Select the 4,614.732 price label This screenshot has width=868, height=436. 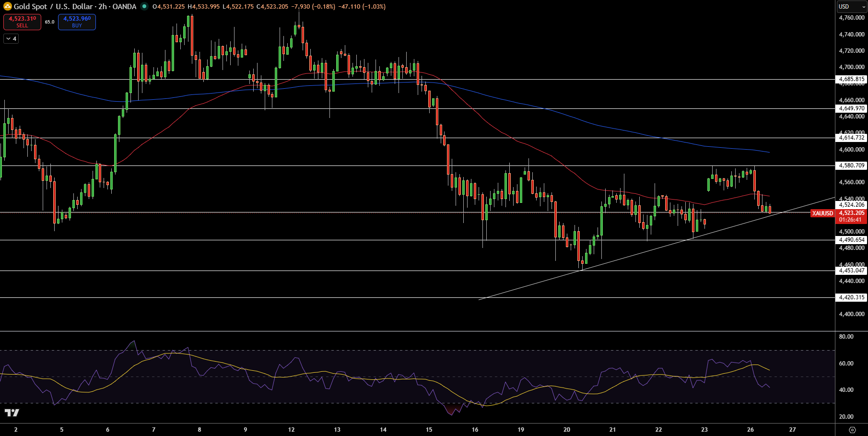[852, 138]
